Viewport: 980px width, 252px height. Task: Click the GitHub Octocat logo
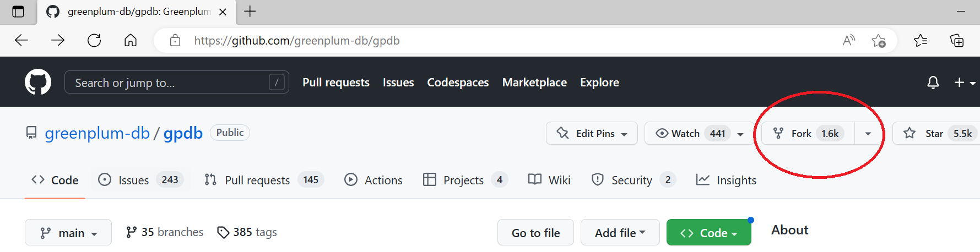pyautogui.click(x=38, y=83)
